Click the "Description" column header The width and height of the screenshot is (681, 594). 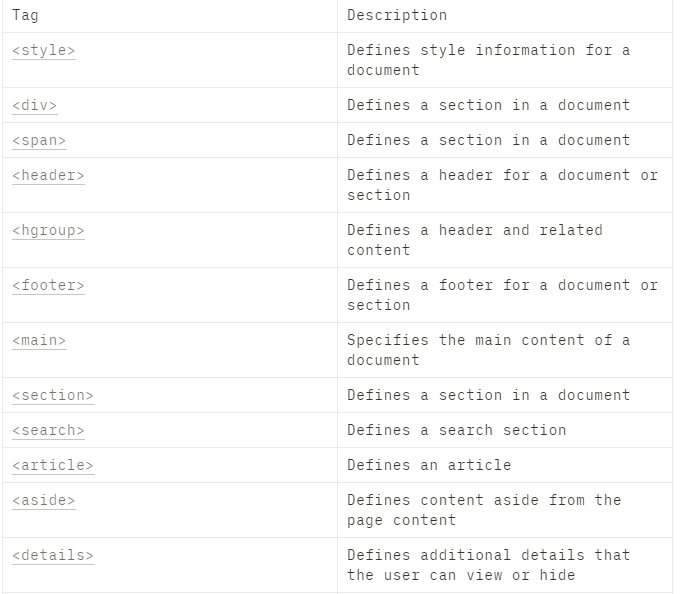pos(397,16)
